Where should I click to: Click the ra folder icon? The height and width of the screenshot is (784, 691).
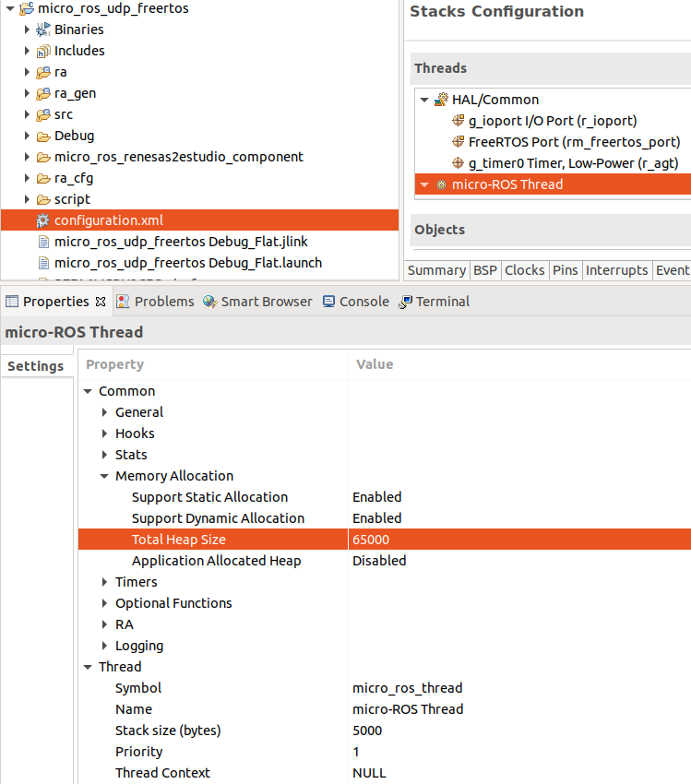point(43,73)
